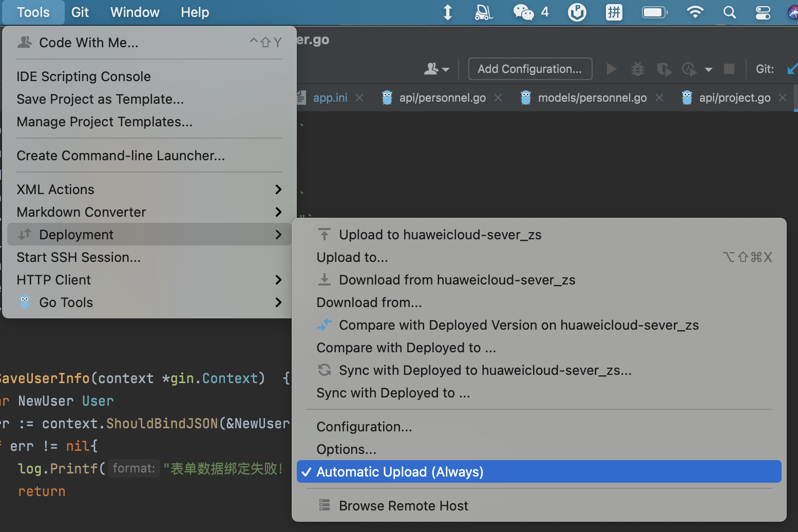Click the forklift menu bar icon
The width and height of the screenshot is (798, 532).
[484, 12]
